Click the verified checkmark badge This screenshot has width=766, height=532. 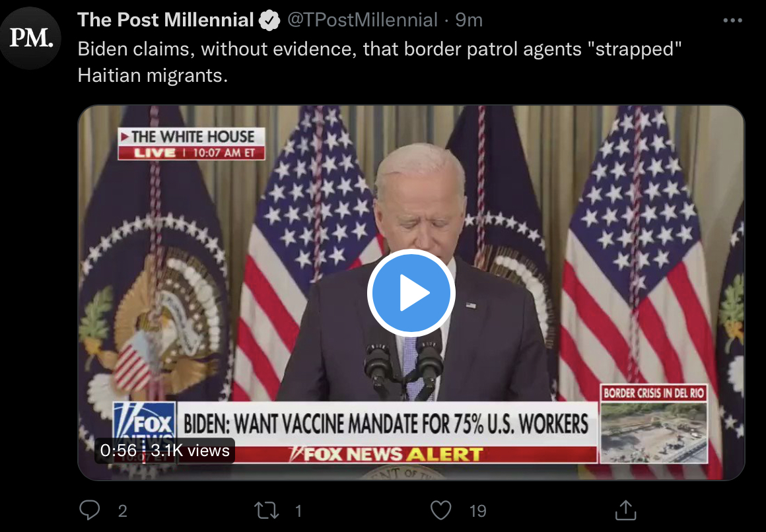(269, 20)
